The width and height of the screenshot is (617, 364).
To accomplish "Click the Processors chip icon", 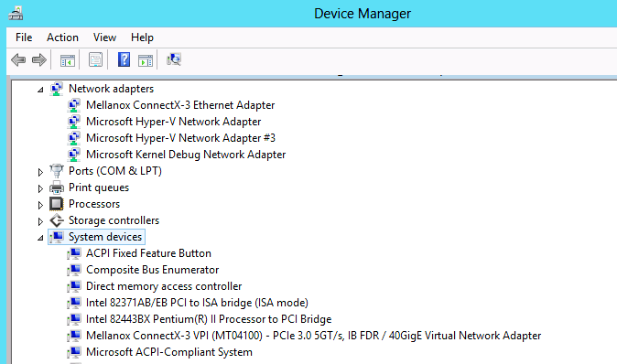I will pos(56,204).
